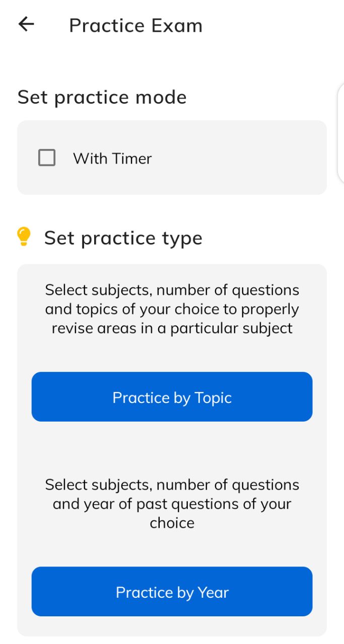Screen dimensions: 344x644
Task: Click the past questions year description paragraph
Action: pos(172,504)
